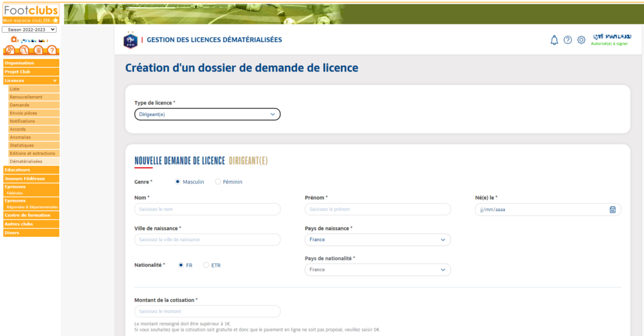Click the Prénom input field

pos(377,209)
